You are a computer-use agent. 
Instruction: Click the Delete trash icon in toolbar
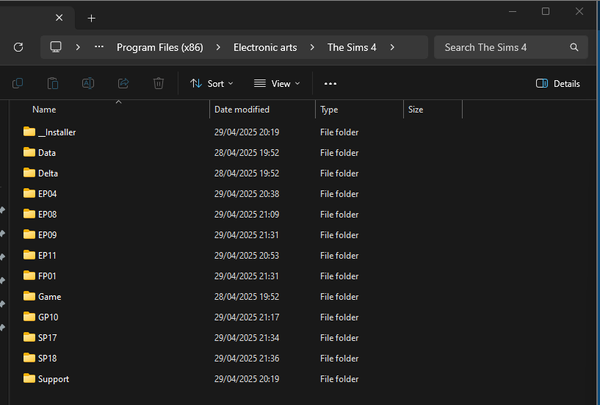(158, 84)
